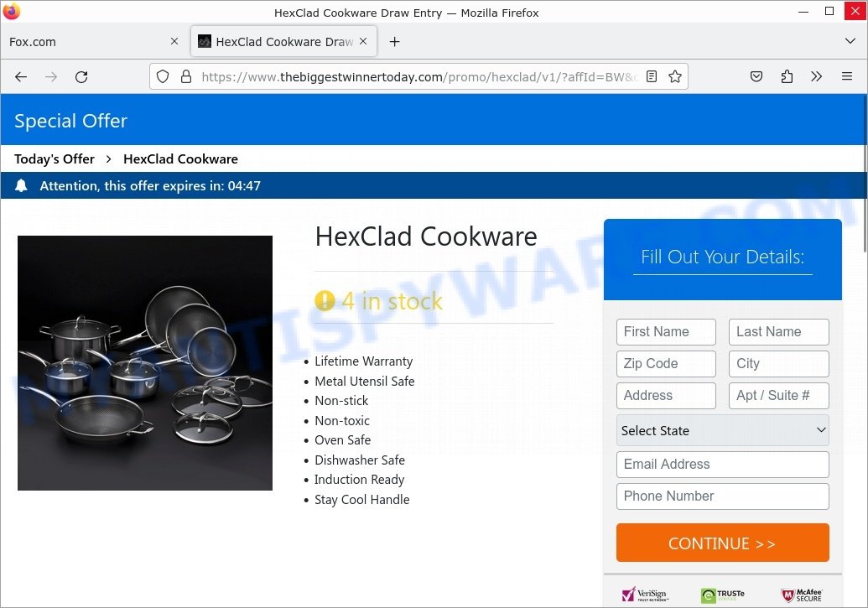Minimize the Firefox window
Screen dimensions: 868x608
coord(803,11)
